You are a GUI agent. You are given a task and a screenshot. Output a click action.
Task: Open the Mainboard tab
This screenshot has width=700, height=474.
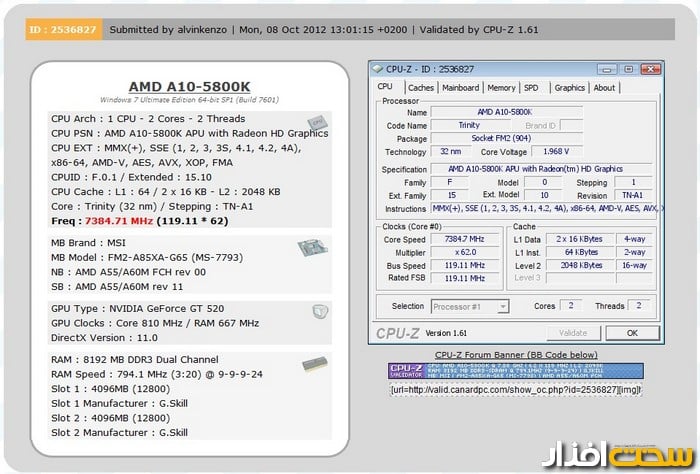tap(461, 88)
